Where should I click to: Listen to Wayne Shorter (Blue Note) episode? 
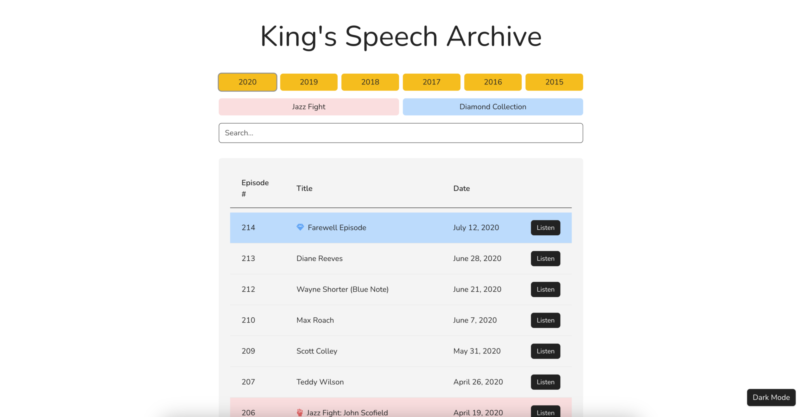[545, 290]
